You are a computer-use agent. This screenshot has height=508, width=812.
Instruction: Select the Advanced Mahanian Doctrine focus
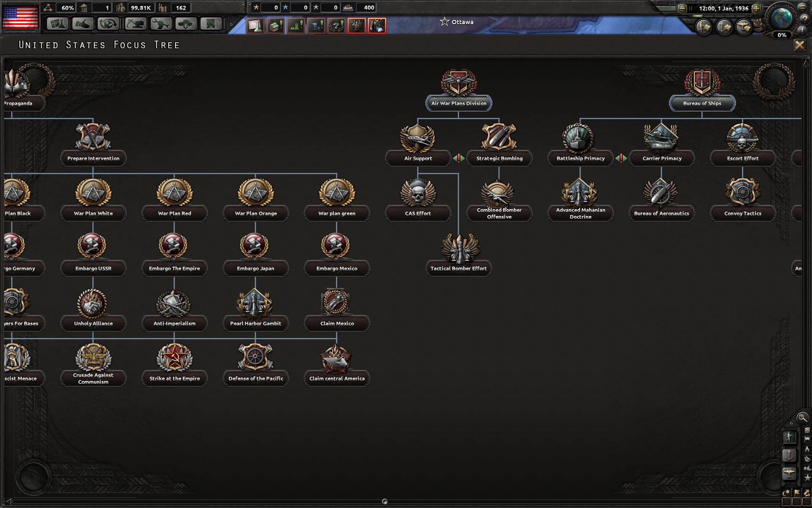pyautogui.click(x=581, y=213)
